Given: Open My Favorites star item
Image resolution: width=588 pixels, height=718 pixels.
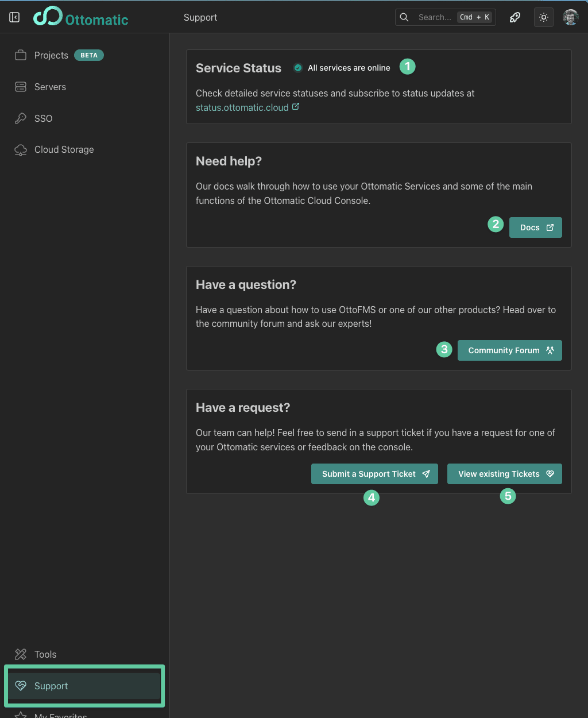Looking at the screenshot, I should pos(60,715).
